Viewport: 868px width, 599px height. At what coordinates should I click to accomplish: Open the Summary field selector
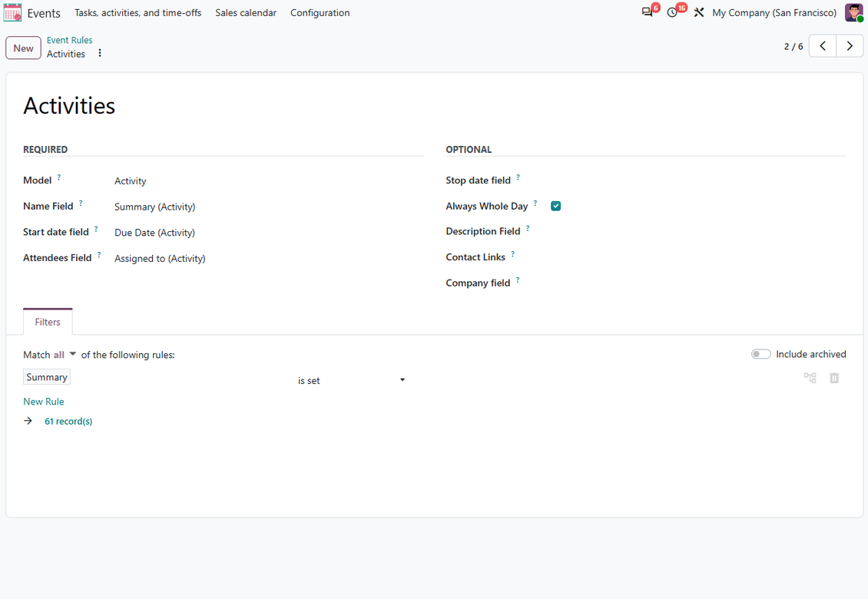(x=47, y=377)
